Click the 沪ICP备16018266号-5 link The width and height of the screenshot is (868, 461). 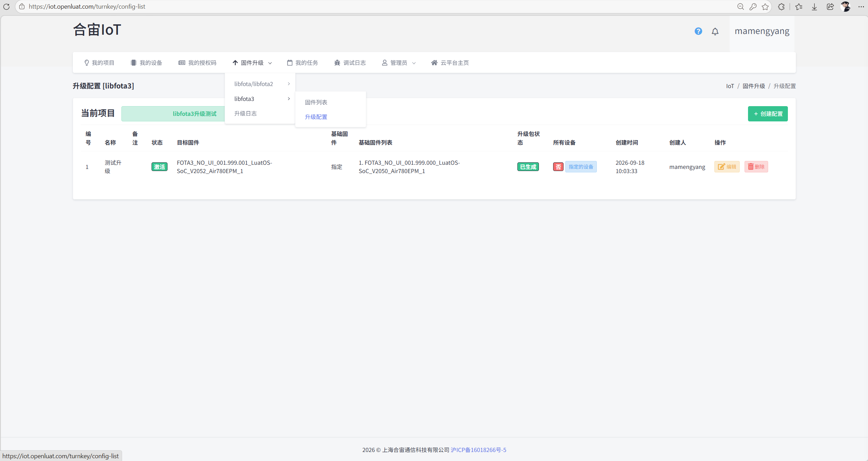pos(478,450)
